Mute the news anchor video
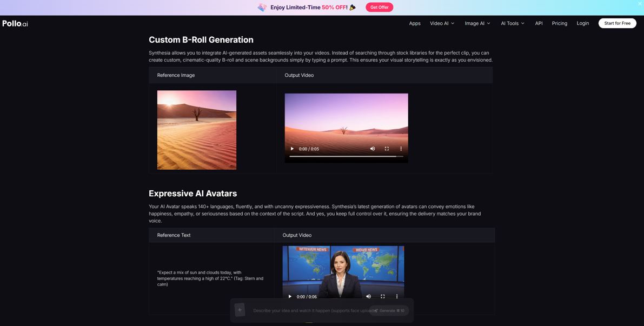Viewport: 644px width, 326px height. tap(369, 296)
